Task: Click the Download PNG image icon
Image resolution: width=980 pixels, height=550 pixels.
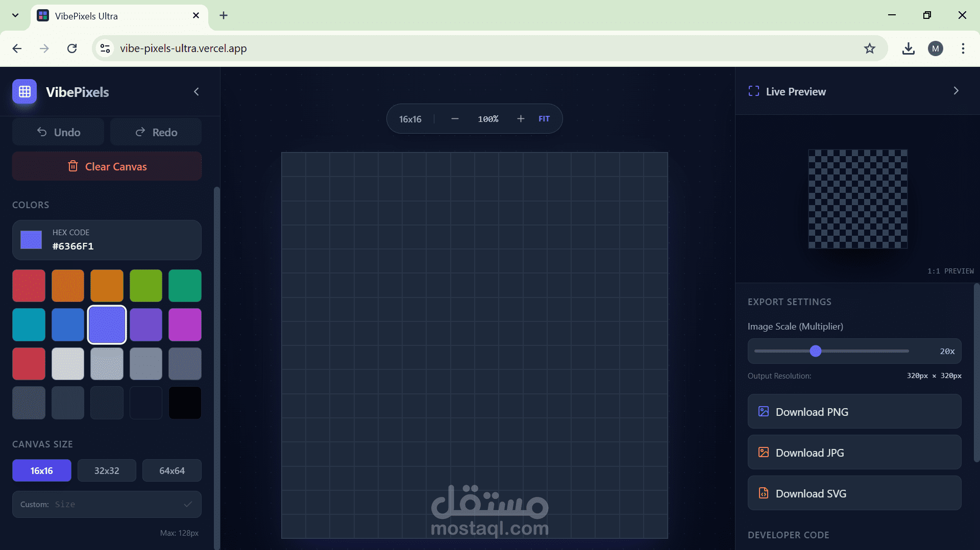Action: [x=764, y=412]
